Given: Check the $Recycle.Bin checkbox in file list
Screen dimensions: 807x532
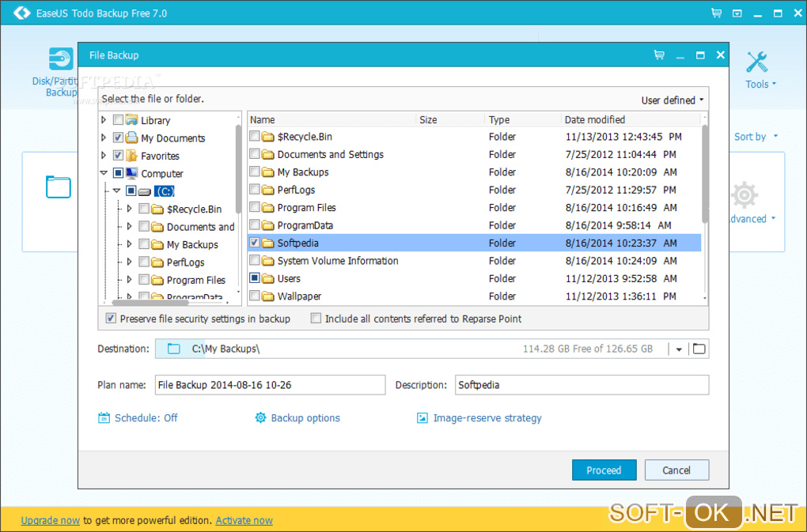Looking at the screenshot, I should (x=254, y=136).
